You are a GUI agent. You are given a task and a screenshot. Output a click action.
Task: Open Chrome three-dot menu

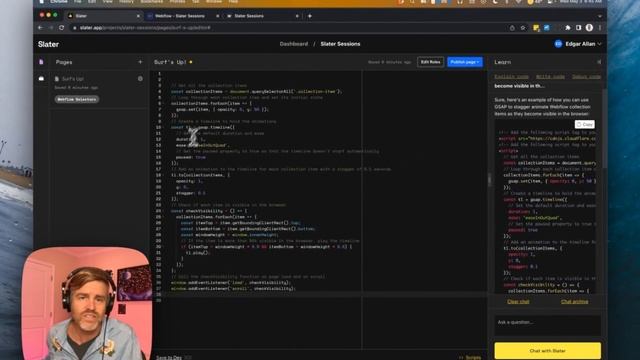pyautogui.click(x=600, y=28)
